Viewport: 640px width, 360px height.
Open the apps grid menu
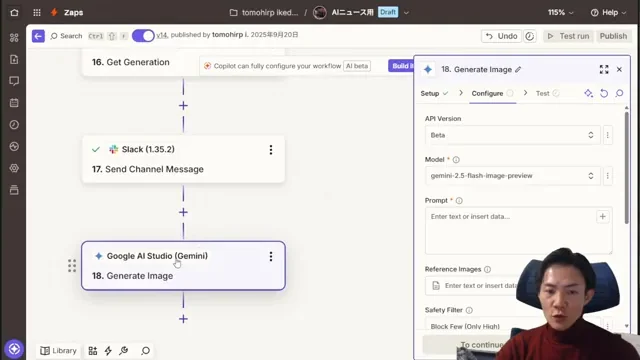point(37,13)
